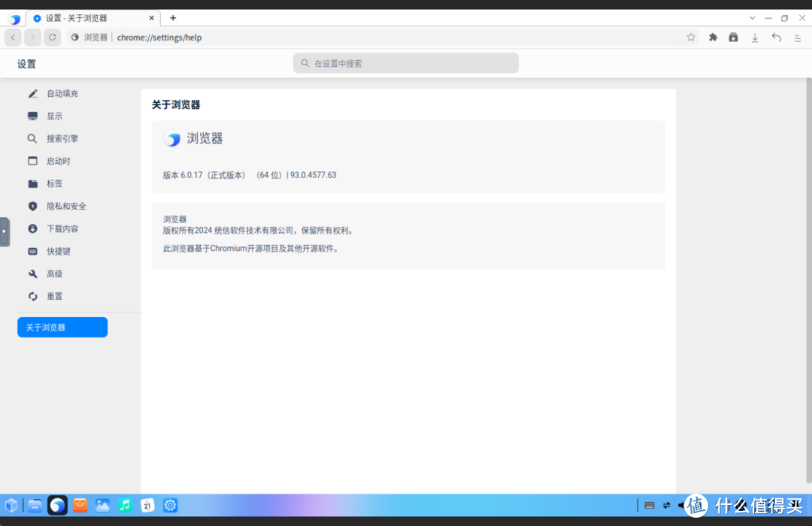Image resolution: width=812 pixels, height=526 pixels.
Task: Open the music app in taskbar
Action: pyautogui.click(x=126, y=506)
